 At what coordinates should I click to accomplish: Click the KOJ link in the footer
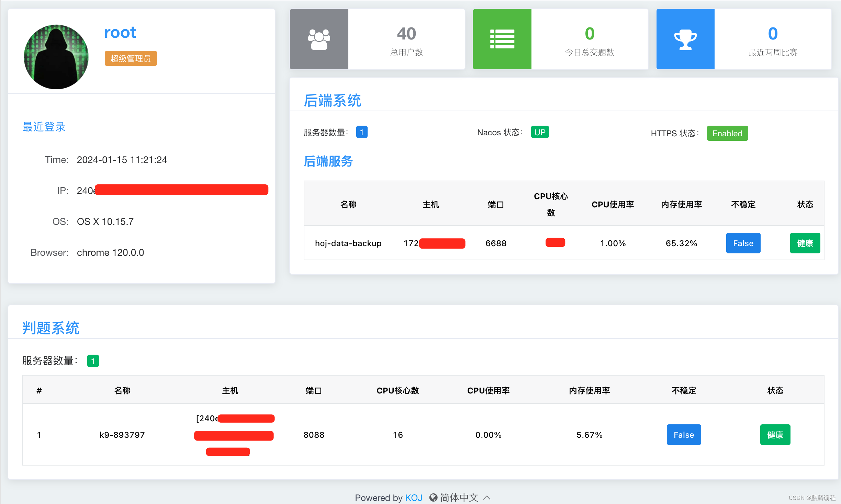click(x=414, y=497)
